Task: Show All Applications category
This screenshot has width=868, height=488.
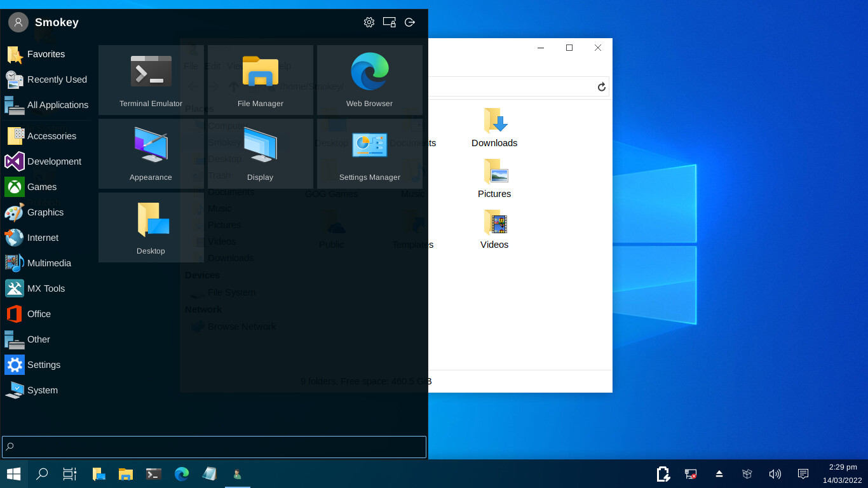Action: pos(48,105)
